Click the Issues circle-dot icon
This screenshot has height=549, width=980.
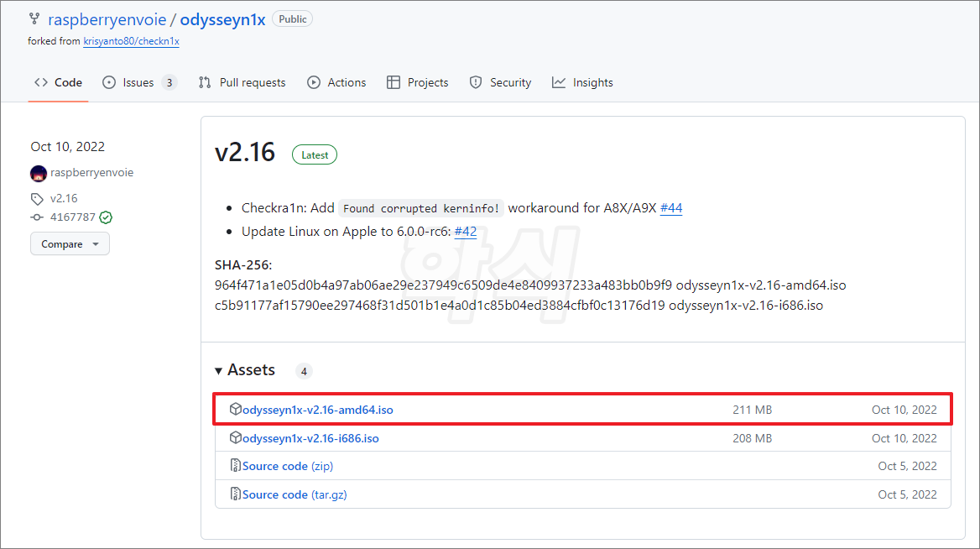click(x=109, y=82)
